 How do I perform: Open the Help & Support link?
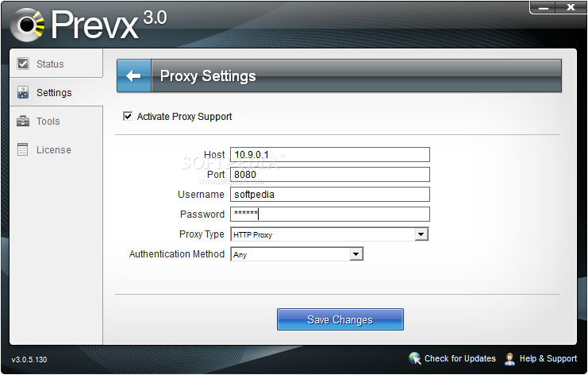point(548,358)
